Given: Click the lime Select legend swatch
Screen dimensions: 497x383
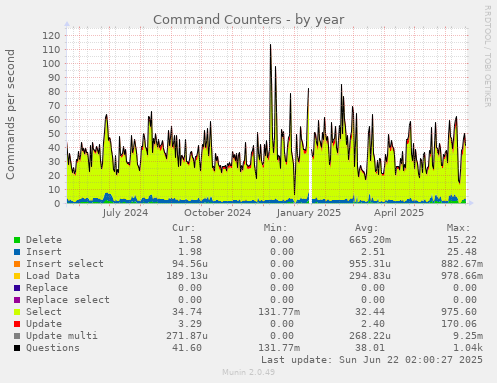Looking at the screenshot, I should tap(17, 312).
